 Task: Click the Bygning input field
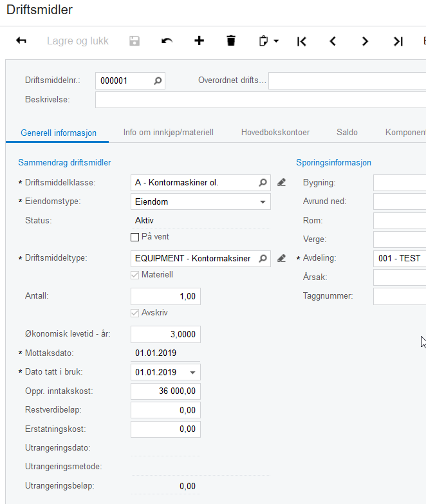pos(400,183)
